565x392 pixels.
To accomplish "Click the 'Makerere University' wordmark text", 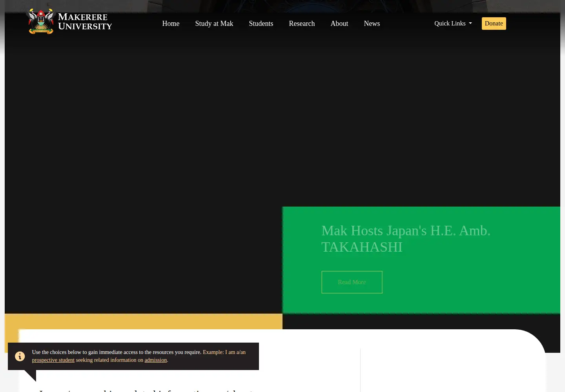I will pos(85,22).
